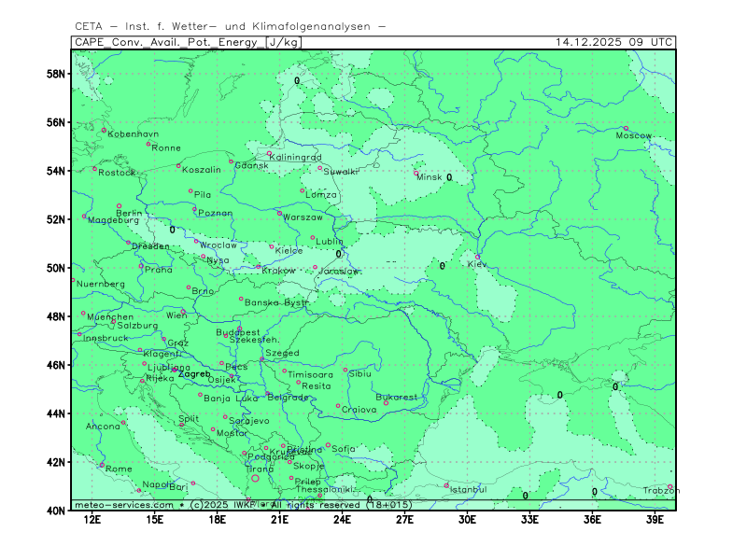Select the Berlin city label

coord(130,214)
